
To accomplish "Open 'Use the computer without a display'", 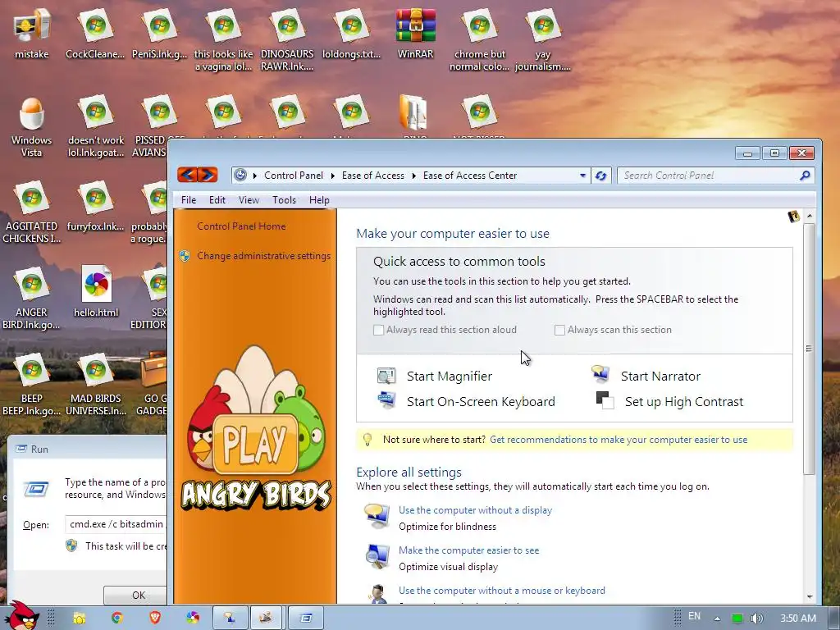I will [475, 510].
